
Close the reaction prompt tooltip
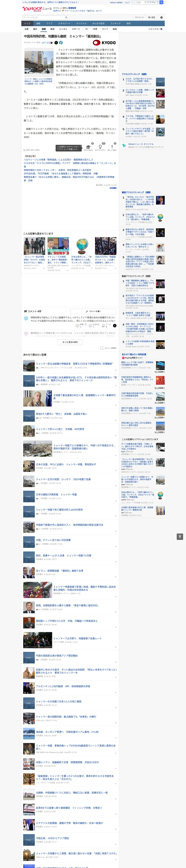[81, 147]
